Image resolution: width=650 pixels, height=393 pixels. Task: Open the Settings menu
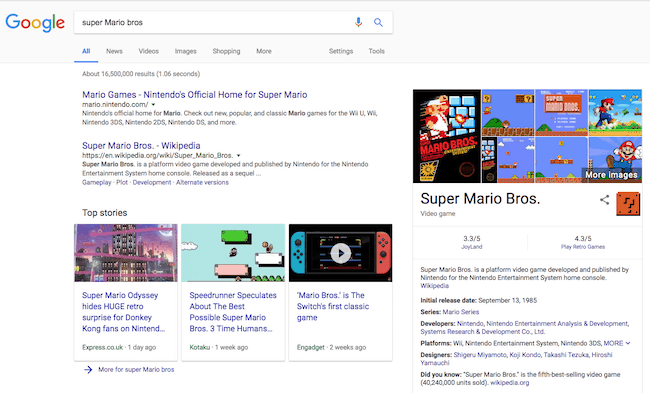click(341, 51)
